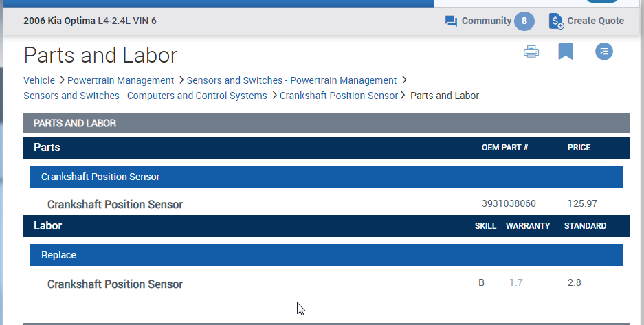Open Sensors and Switches - Powertrain Management breadcrumb
644x325 pixels.
[x=291, y=80]
